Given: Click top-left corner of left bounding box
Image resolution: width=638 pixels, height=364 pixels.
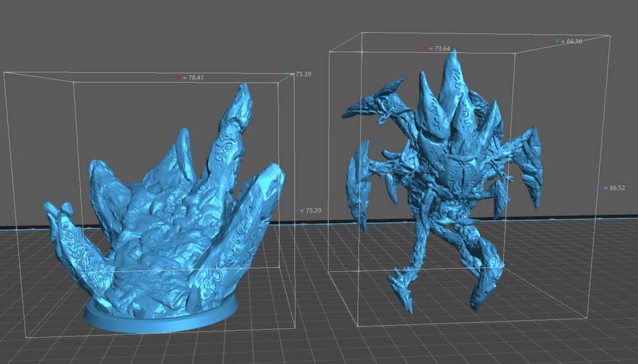Looking at the screenshot, I should coord(5,72).
